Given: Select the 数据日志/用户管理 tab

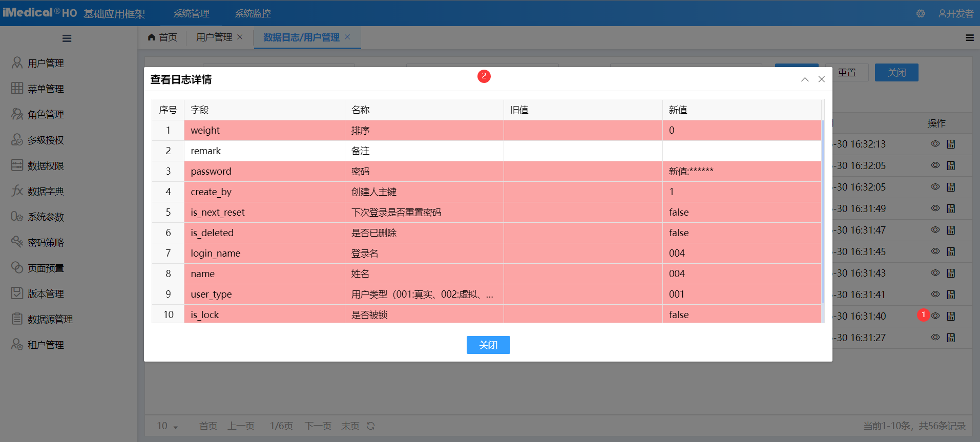Looking at the screenshot, I should click(301, 37).
